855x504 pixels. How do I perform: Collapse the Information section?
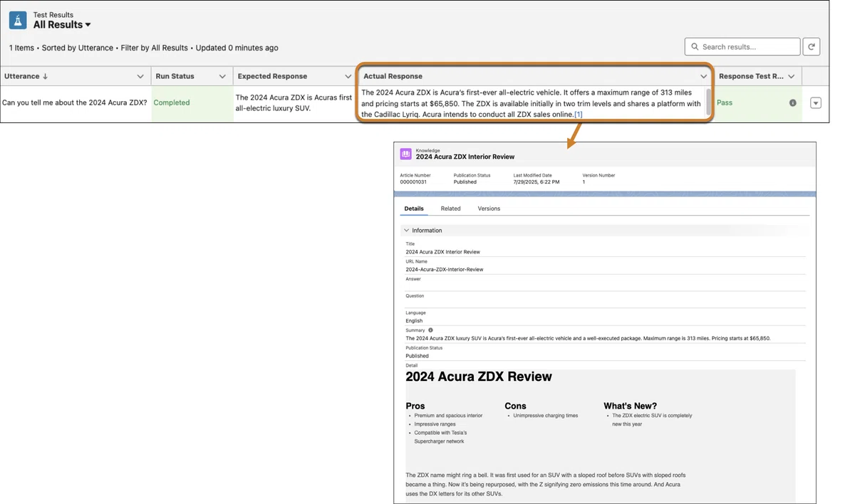[406, 231]
